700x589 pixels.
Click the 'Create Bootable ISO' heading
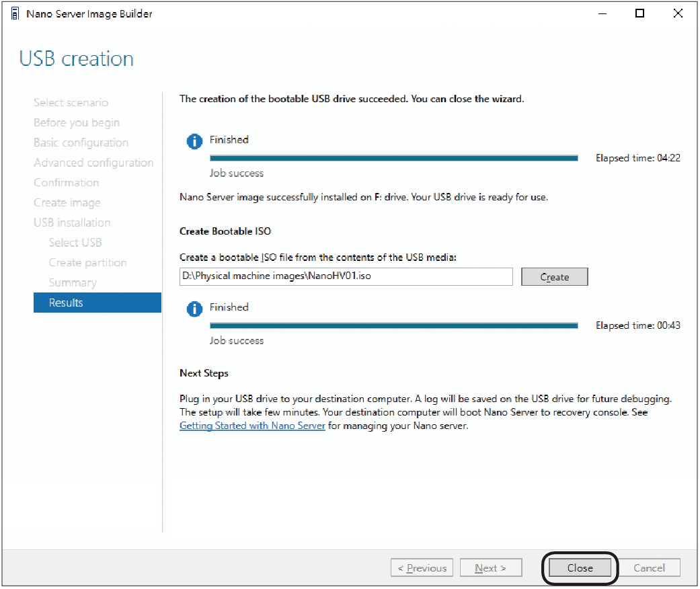click(225, 231)
